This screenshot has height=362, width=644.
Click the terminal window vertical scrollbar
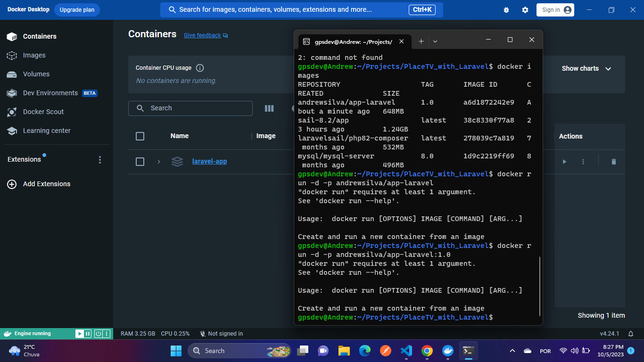pos(540,287)
